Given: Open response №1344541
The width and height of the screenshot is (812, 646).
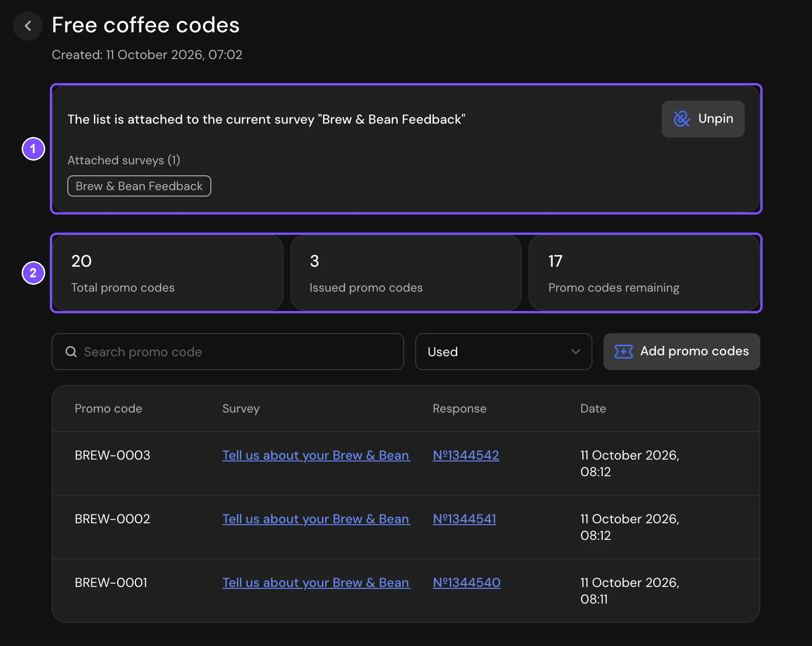Looking at the screenshot, I should [x=465, y=519].
